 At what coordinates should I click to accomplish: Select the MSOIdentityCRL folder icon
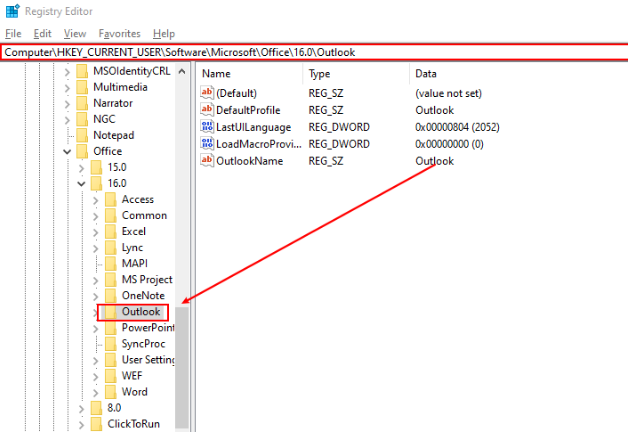tap(82, 71)
